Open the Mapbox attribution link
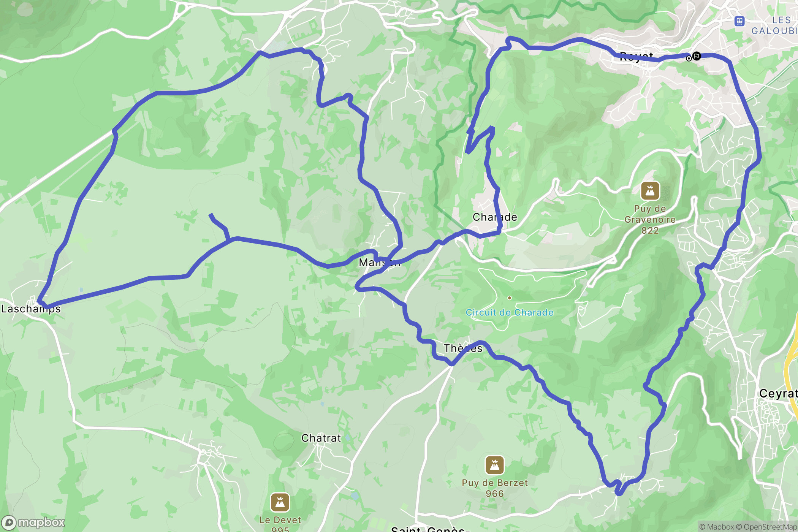 pos(717,527)
